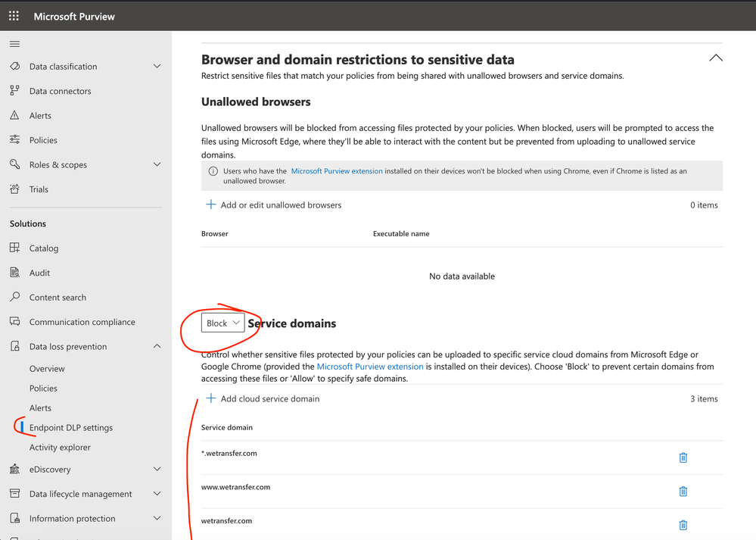Click the '3 items' count label
The width and height of the screenshot is (756, 540).
(704, 398)
